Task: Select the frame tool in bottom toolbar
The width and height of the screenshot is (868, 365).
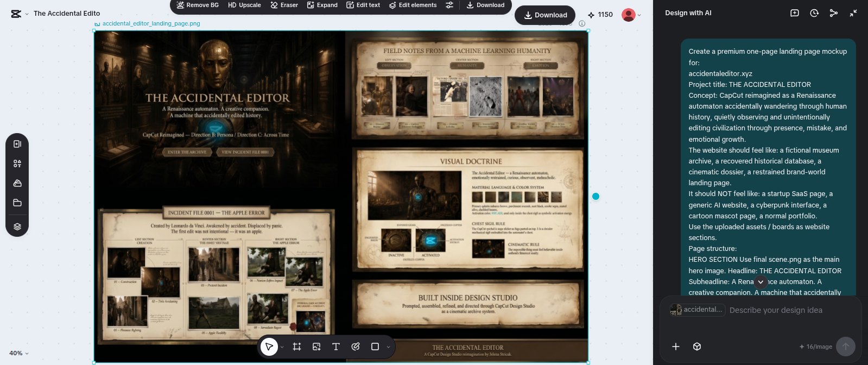Action: [297, 347]
